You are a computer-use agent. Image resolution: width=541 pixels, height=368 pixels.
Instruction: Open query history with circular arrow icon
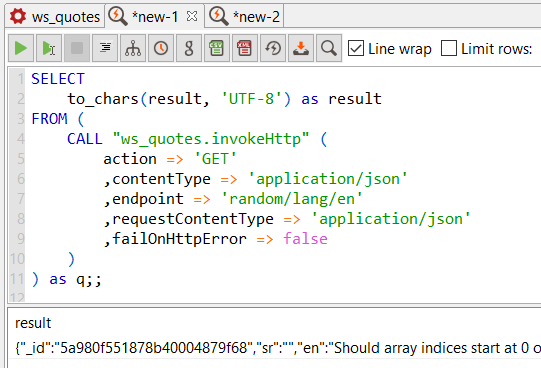[273, 48]
